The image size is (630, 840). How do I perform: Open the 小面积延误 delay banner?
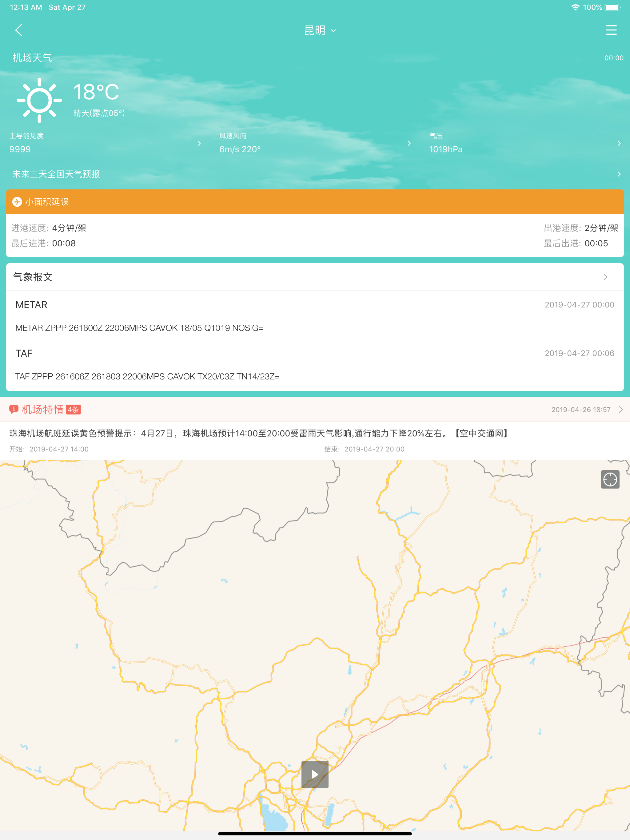click(x=315, y=202)
